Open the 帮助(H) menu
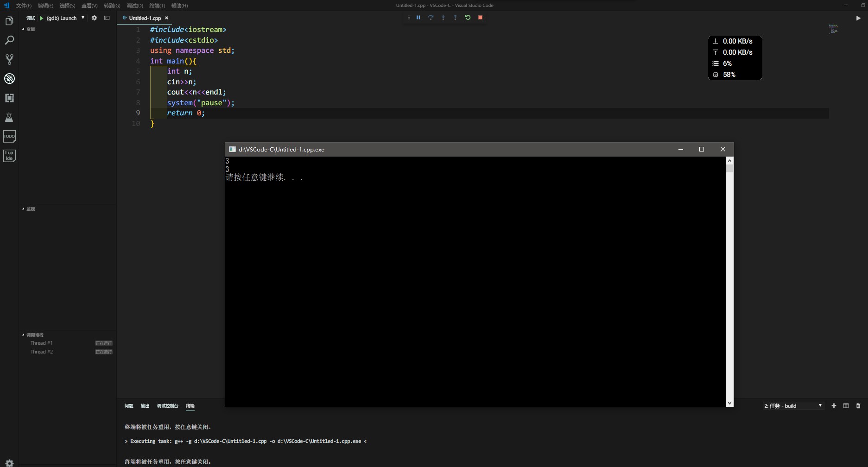868x467 pixels. point(179,6)
